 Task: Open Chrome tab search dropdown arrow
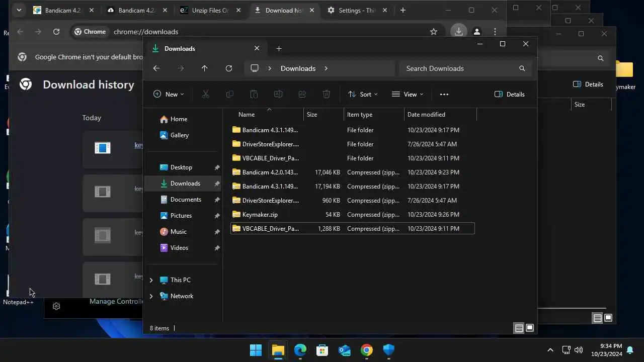tap(19, 10)
